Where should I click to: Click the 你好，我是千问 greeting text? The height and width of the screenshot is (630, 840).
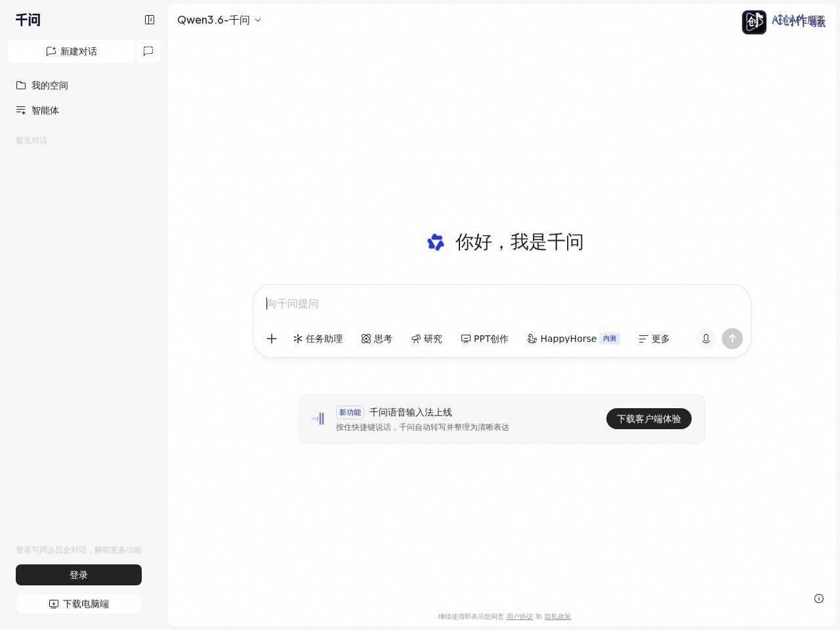tap(520, 242)
